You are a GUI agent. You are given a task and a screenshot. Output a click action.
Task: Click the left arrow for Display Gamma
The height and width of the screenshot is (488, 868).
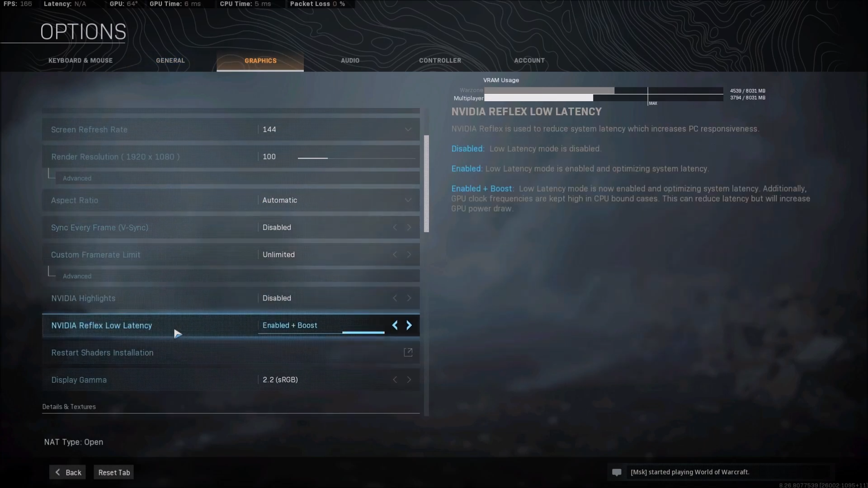point(395,379)
